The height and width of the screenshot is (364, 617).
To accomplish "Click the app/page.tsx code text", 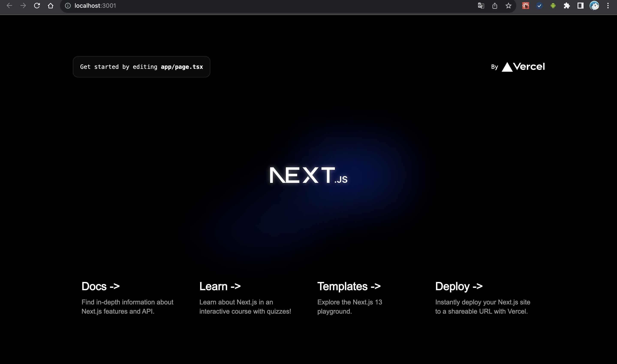I will (182, 67).
